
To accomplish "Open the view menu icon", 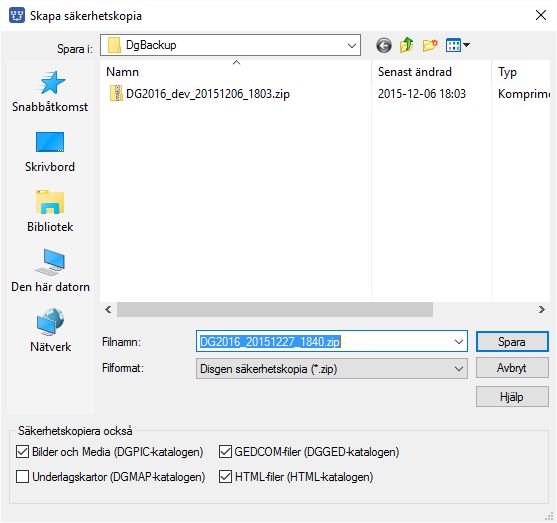I will click(458, 45).
